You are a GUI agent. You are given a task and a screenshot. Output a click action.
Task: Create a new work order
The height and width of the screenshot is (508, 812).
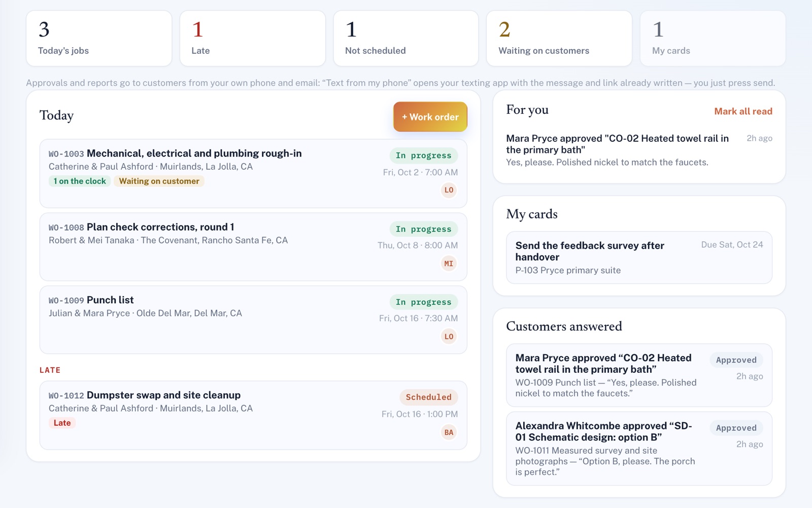click(x=430, y=117)
